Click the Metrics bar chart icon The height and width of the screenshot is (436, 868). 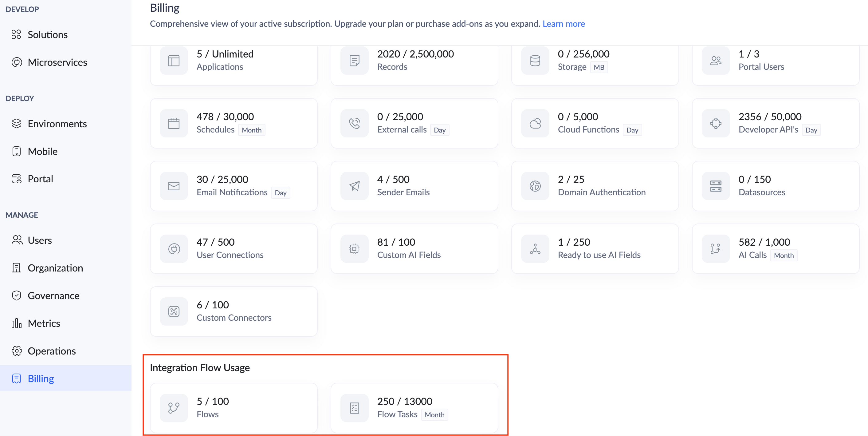pos(17,323)
